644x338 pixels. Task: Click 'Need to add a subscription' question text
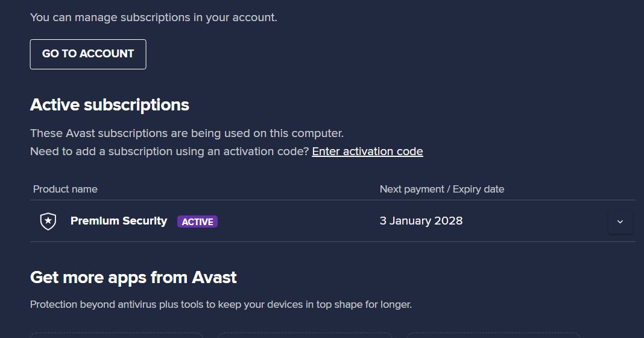[169, 151]
